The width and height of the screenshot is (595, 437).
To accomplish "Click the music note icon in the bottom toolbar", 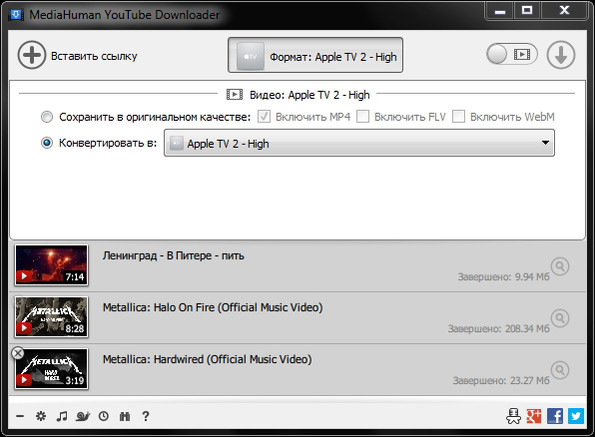I will [x=62, y=416].
